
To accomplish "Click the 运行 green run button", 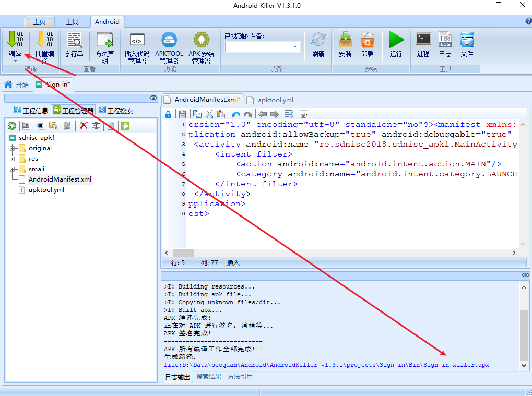I will tap(396, 43).
